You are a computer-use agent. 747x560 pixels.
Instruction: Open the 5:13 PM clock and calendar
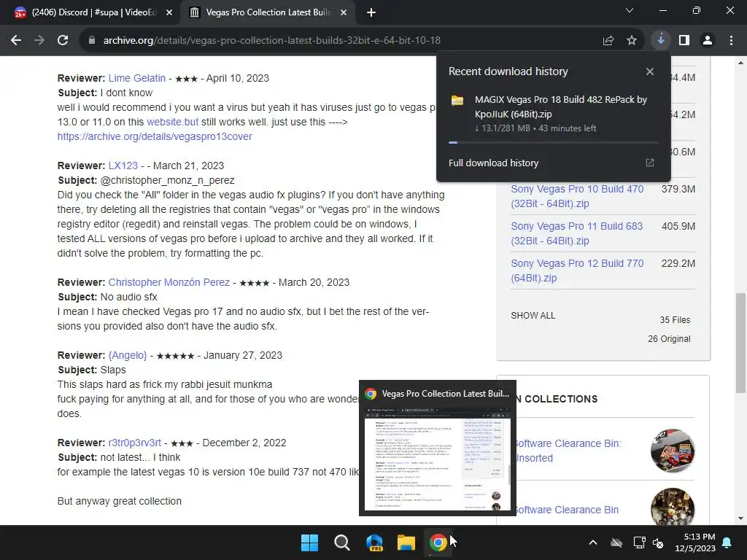pyautogui.click(x=695, y=542)
